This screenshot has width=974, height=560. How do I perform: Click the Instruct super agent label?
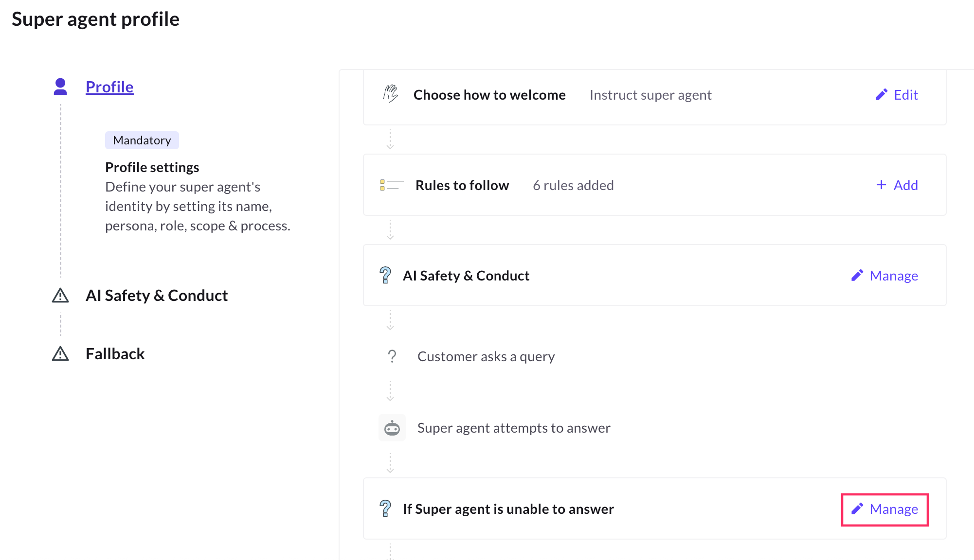click(650, 95)
